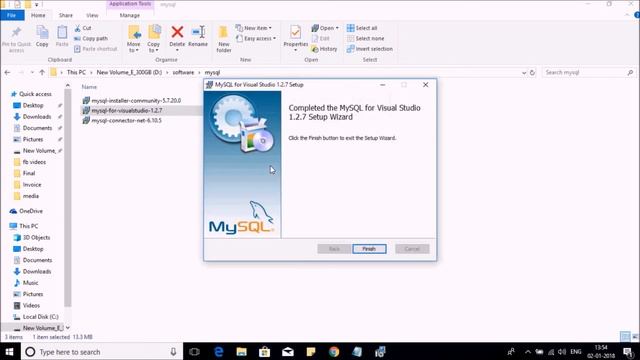The image size is (640, 360).
Task: Open the fb videos folder in sidebar
Action: point(30,162)
